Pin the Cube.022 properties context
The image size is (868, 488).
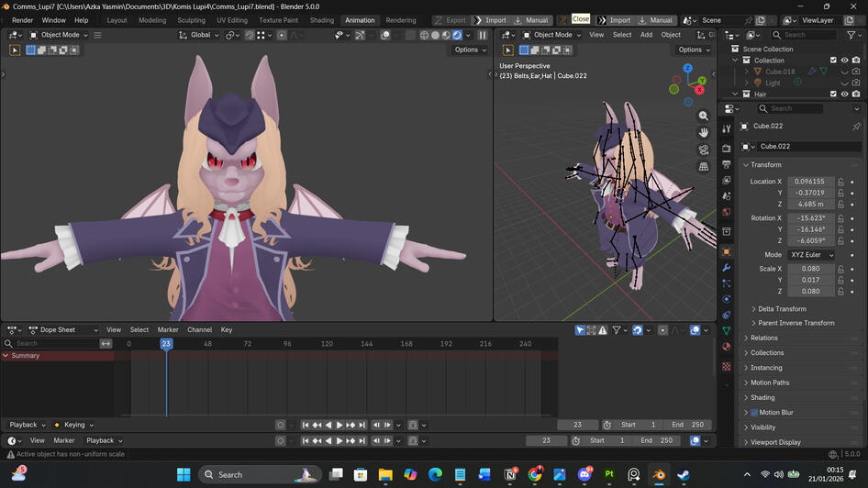point(856,127)
